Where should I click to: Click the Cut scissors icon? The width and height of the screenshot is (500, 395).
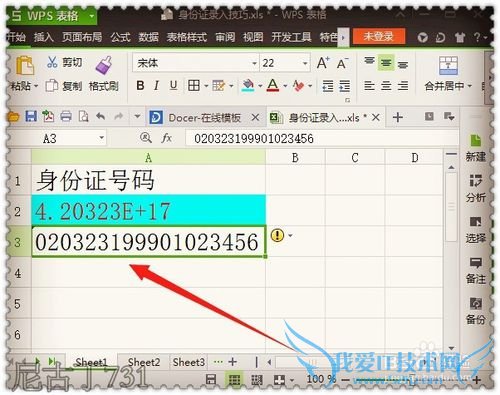(x=52, y=62)
